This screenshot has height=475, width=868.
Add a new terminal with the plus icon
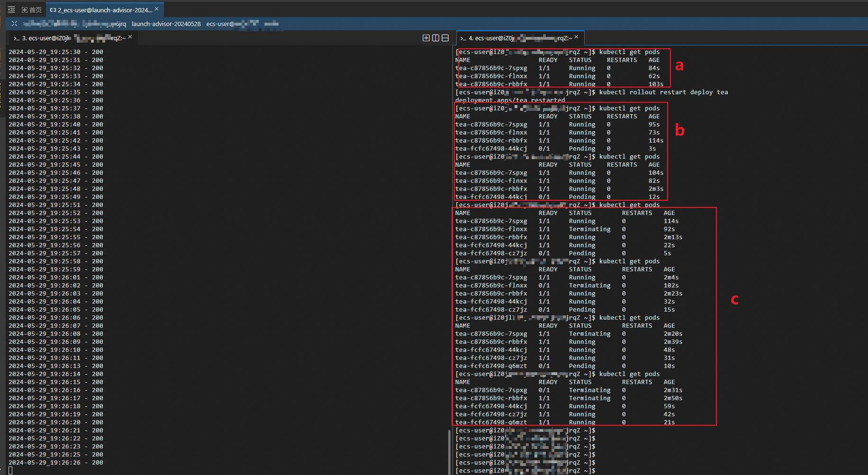[x=426, y=38]
